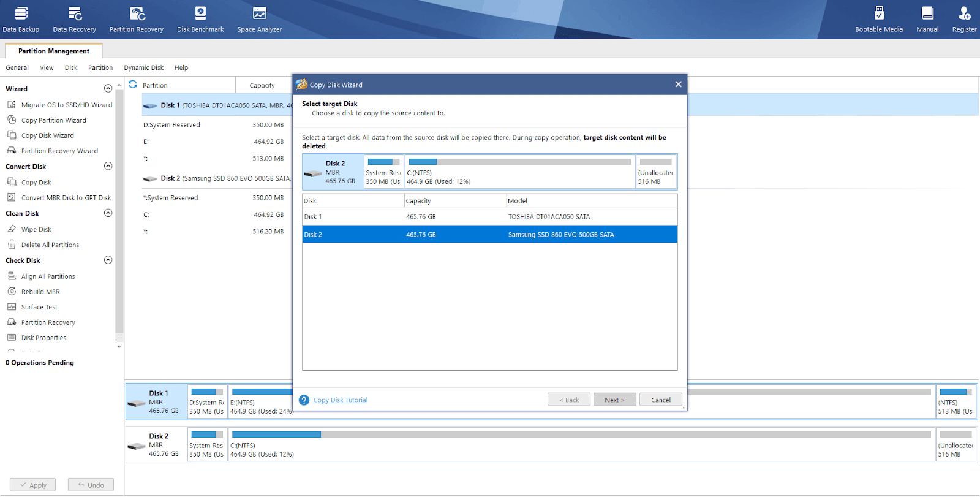The width and height of the screenshot is (980, 497).
Task: Open Space Analyzer
Action: click(260, 20)
